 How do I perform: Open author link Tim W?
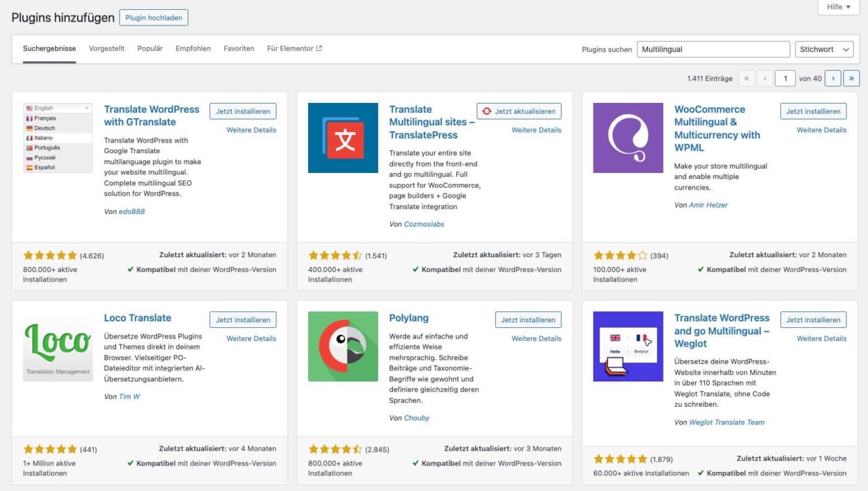click(130, 397)
